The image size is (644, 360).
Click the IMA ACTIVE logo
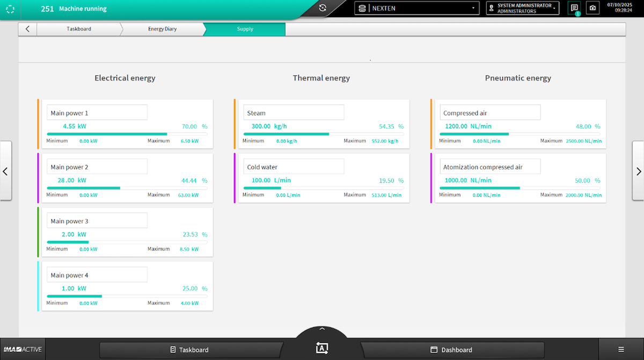[x=23, y=350]
